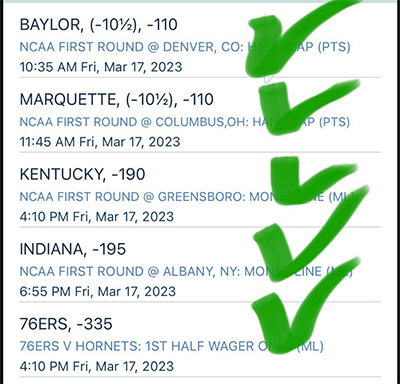Follow the NCAA First Round @ Greensboro link
The height and width of the screenshot is (384, 400).
(x=187, y=197)
